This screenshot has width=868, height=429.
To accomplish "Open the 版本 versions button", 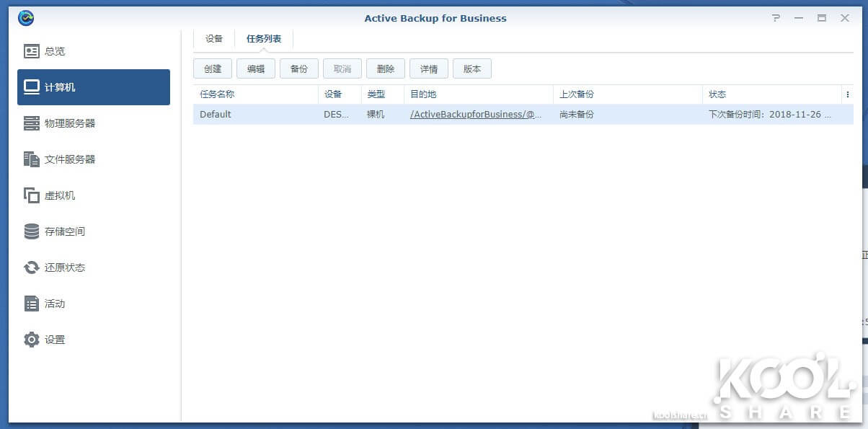I will click(472, 69).
